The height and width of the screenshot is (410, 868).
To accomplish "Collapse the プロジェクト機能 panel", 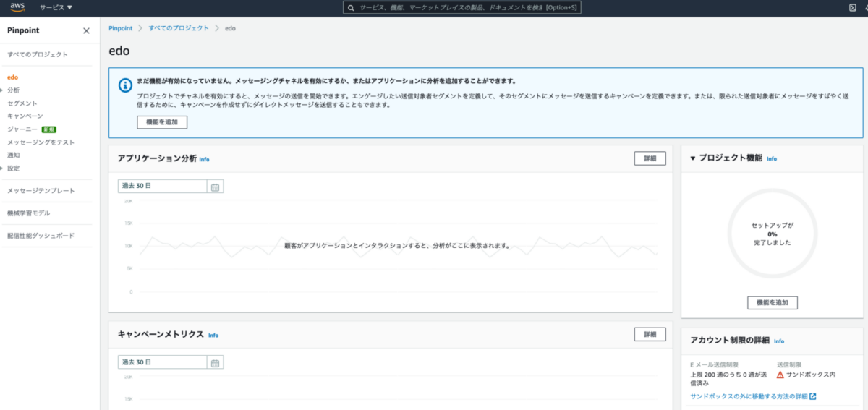I will [692, 158].
